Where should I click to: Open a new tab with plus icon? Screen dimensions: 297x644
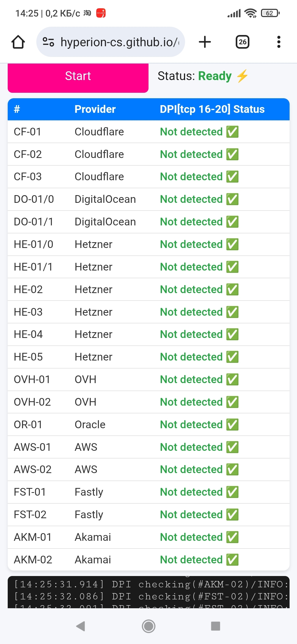(205, 42)
